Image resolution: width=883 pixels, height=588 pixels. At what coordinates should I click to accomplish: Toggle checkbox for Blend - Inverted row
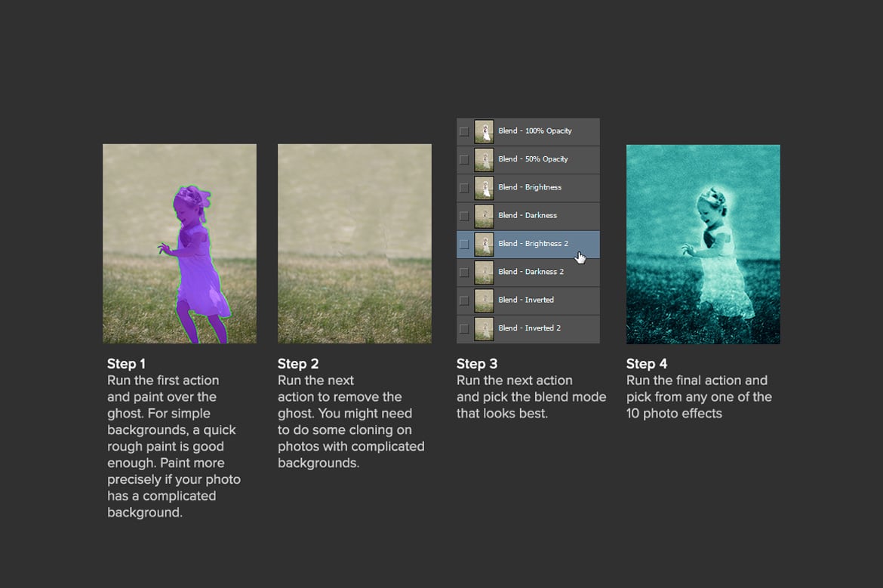click(x=464, y=300)
